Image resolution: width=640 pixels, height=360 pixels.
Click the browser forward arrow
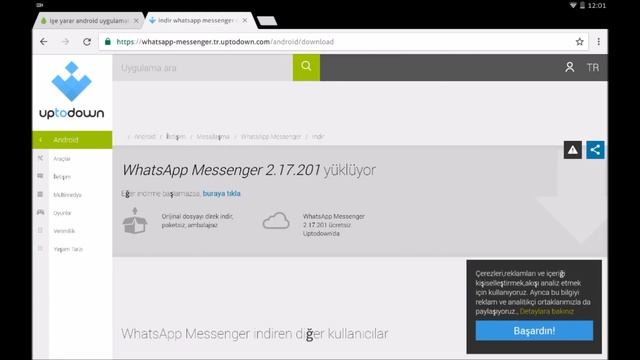[65, 42]
